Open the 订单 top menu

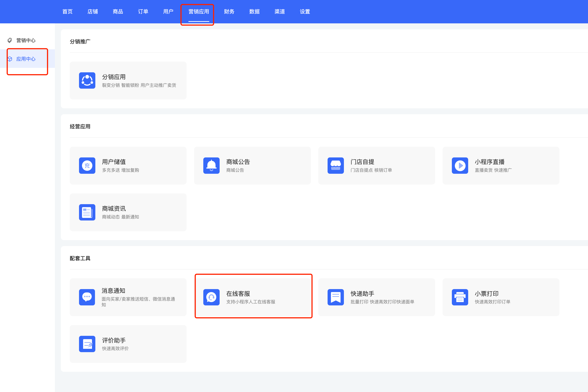pos(143,11)
